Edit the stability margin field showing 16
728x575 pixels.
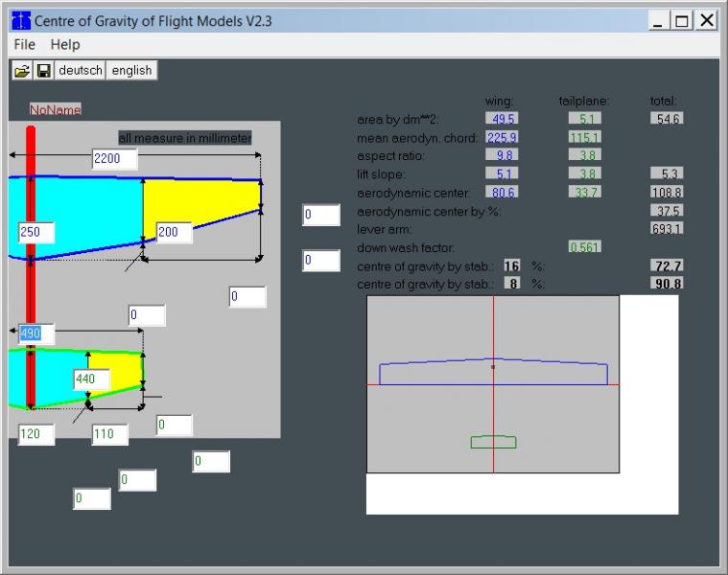(512, 265)
